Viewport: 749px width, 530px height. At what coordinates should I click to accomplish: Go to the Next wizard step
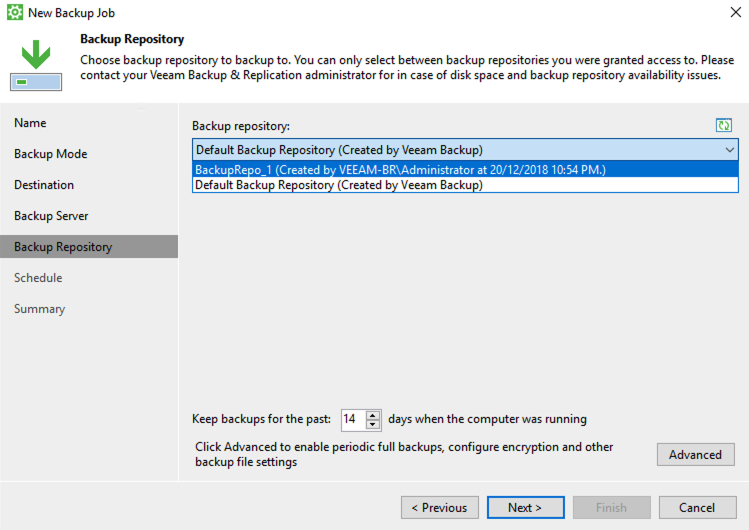525,508
